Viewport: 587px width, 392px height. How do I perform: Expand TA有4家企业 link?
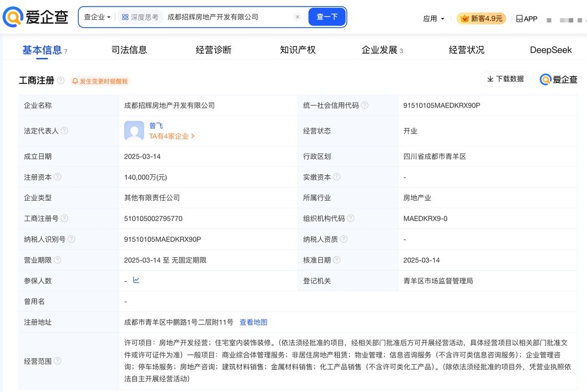pos(172,136)
